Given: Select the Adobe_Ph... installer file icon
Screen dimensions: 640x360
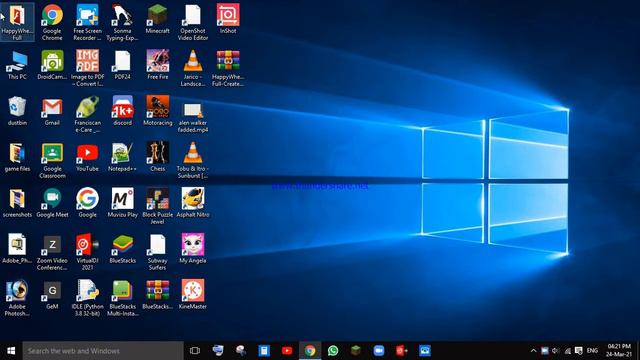Looking at the screenshot, I should pyautogui.click(x=17, y=249).
